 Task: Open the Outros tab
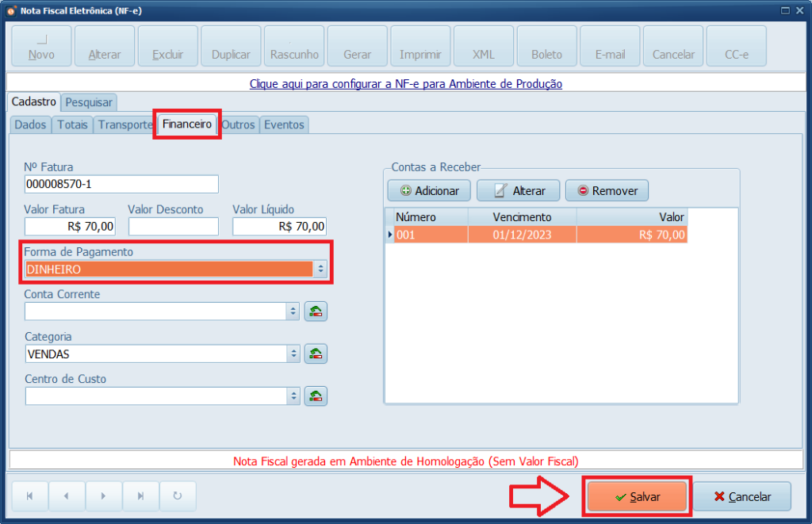[238, 124]
